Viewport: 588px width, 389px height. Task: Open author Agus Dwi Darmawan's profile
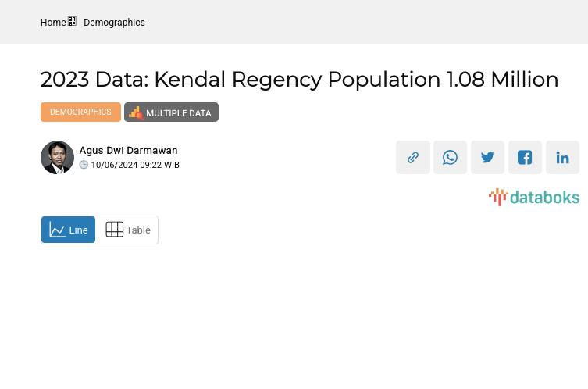(x=128, y=150)
